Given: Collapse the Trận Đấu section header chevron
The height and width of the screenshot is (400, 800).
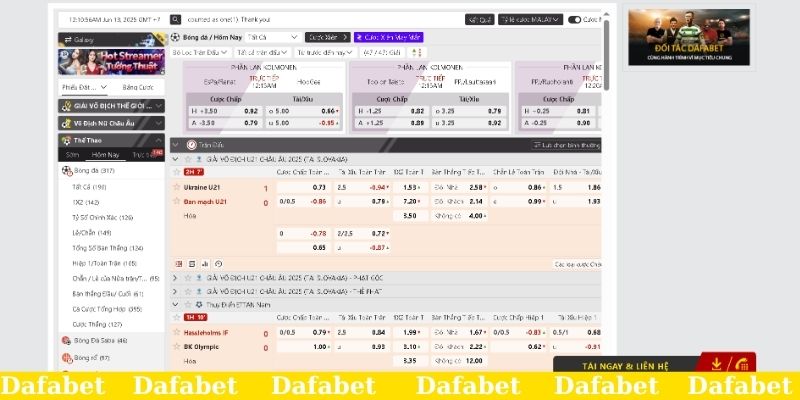Looking at the screenshot, I should 176,145.
